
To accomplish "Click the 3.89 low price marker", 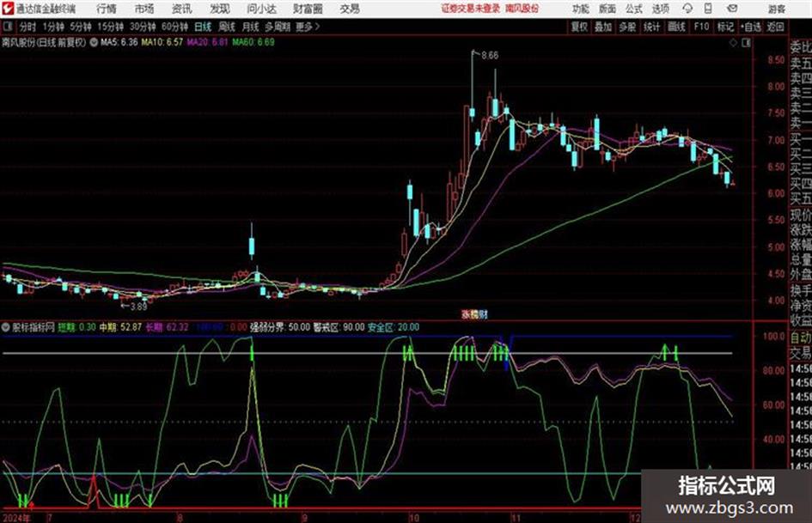I will pos(138,307).
